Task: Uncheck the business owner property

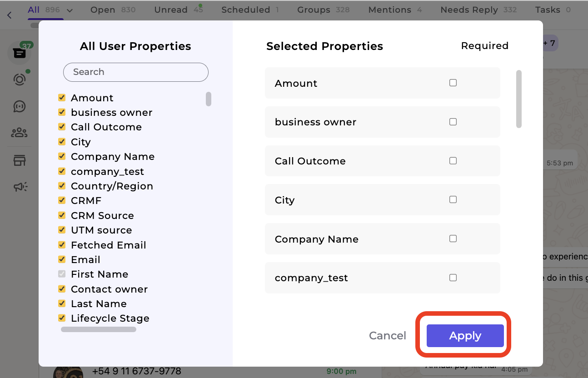Action: [61, 112]
